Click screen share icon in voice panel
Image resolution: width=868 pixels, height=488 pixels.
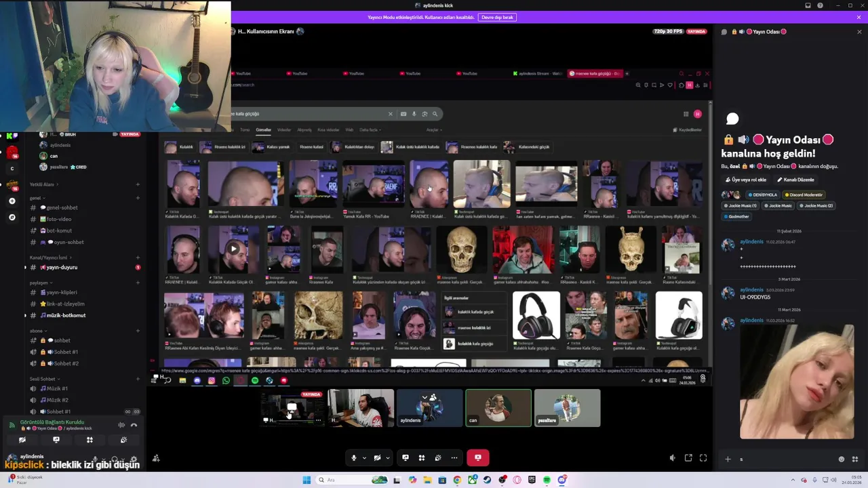(56, 440)
